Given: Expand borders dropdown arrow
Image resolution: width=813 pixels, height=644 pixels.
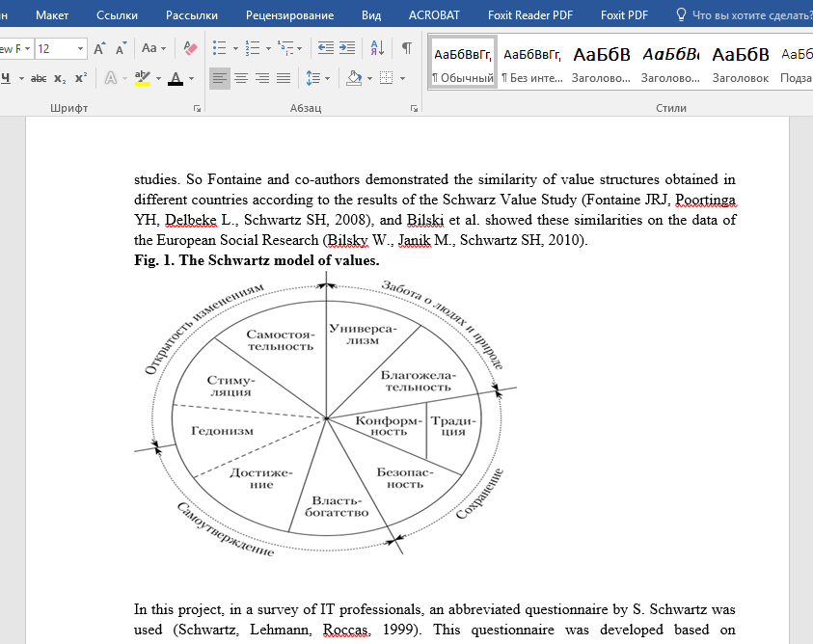Looking at the screenshot, I should pos(402,78).
